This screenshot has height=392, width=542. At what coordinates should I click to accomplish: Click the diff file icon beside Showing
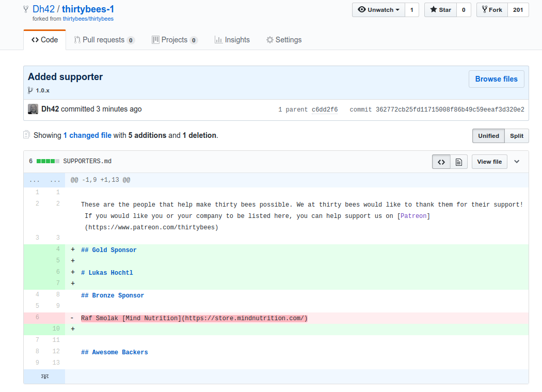click(27, 135)
